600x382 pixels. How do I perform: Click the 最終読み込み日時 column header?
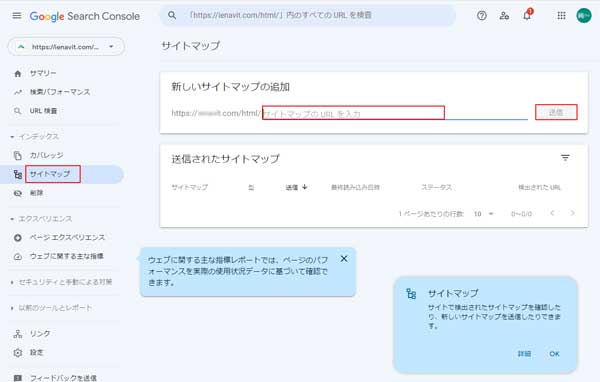355,187
